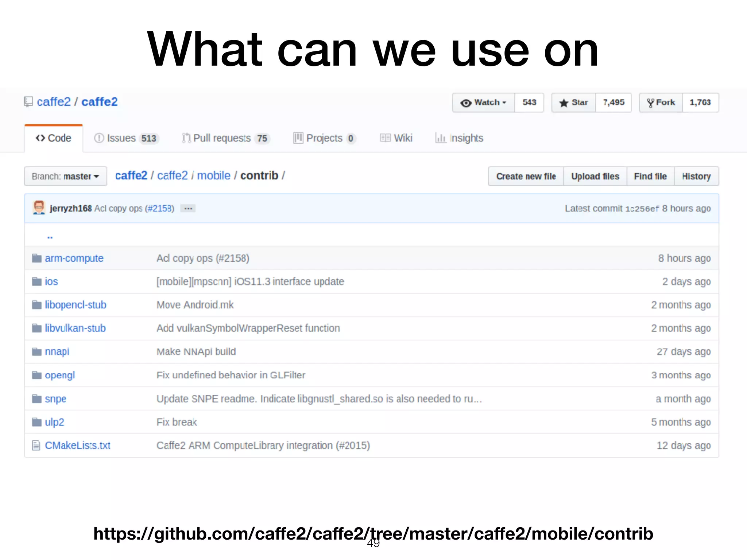
Task: Click the Pull requests count badge 75
Action: 262,139
